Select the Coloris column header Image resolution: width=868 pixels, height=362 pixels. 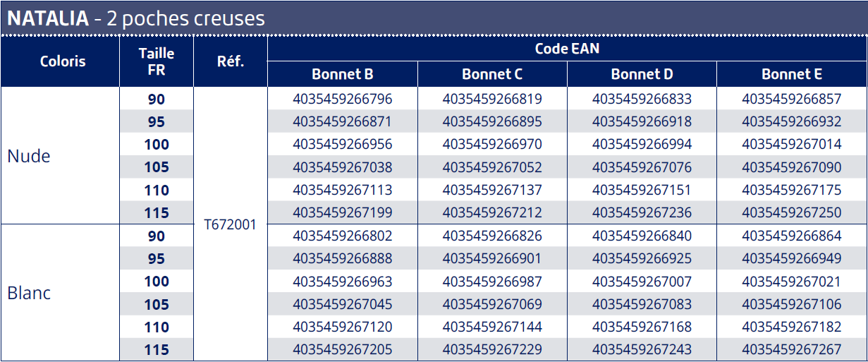[63, 61]
